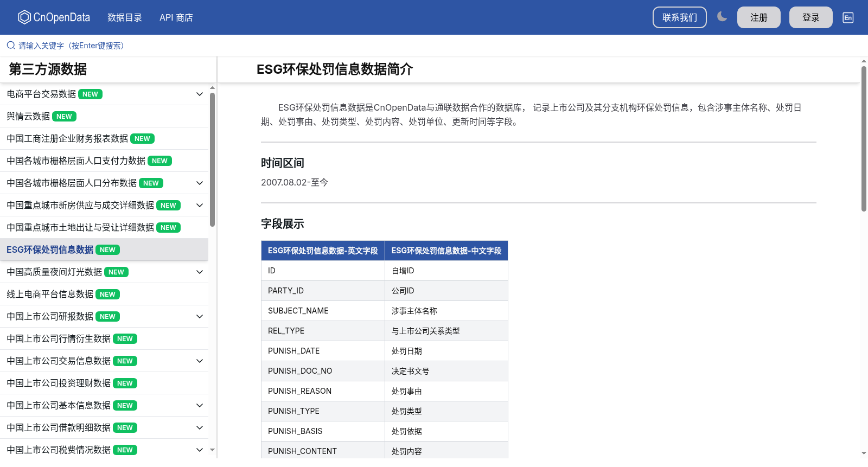Click the 第三方源数据 sidebar heading
Image resolution: width=868 pixels, height=467 pixels.
pyautogui.click(x=48, y=69)
